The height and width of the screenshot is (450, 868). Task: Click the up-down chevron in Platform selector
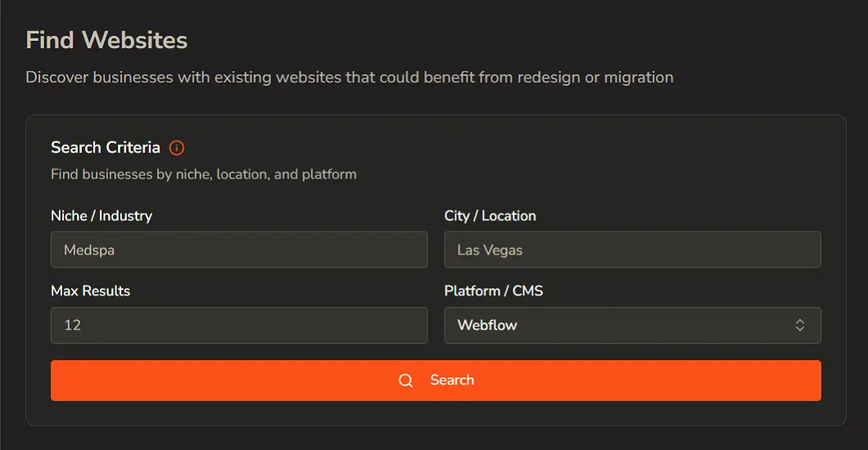(x=800, y=325)
